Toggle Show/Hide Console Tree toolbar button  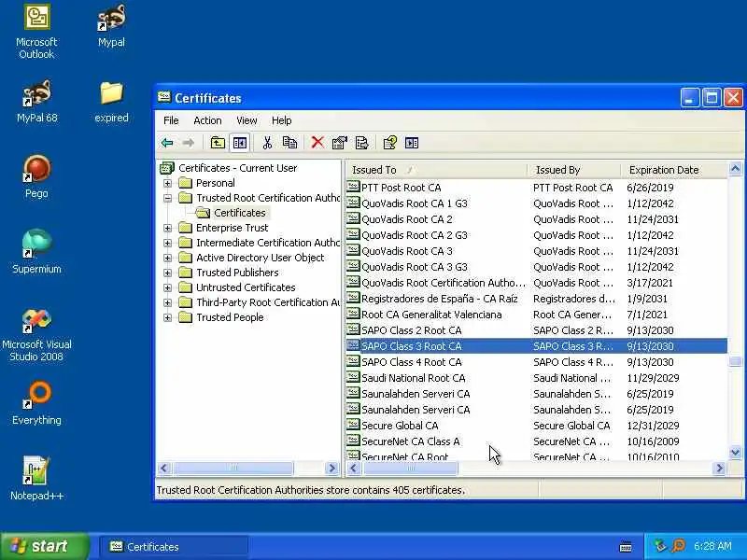click(x=240, y=143)
